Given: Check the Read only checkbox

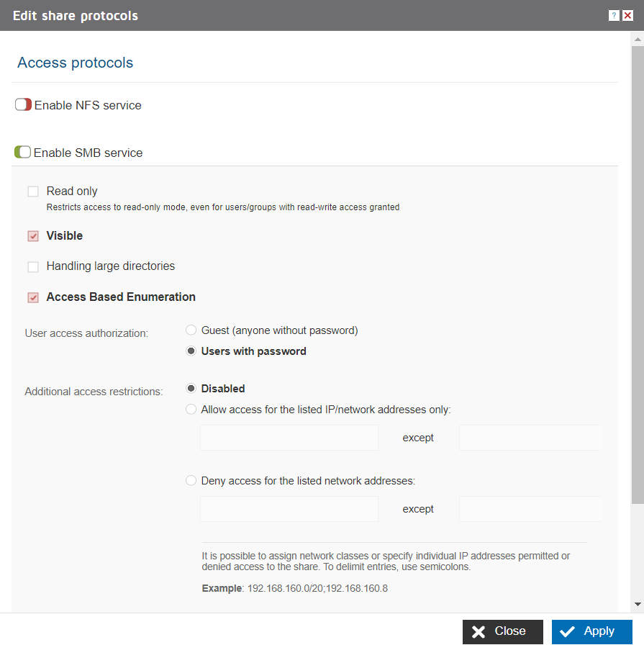Looking at the screenshot, I should (33, 191).
